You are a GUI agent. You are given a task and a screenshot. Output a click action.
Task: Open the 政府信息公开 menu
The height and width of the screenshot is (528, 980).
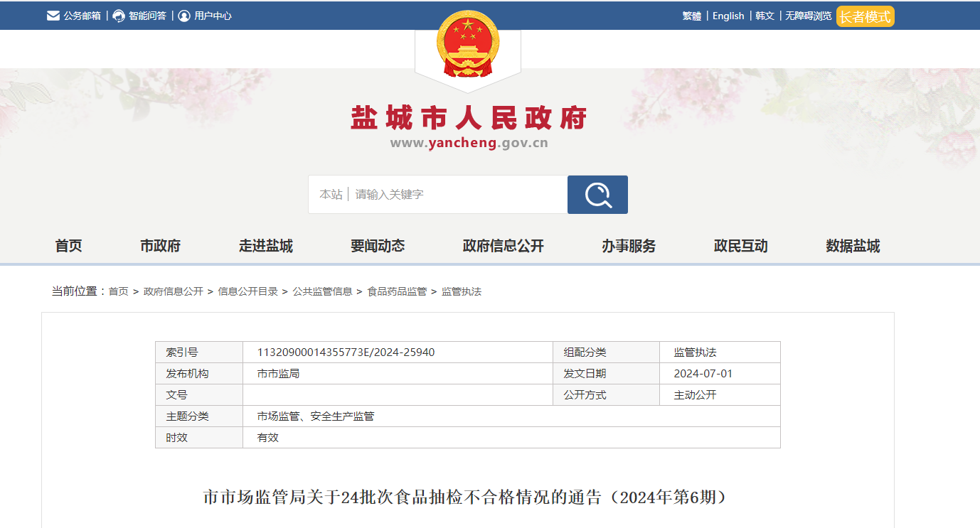click(504, 246)
